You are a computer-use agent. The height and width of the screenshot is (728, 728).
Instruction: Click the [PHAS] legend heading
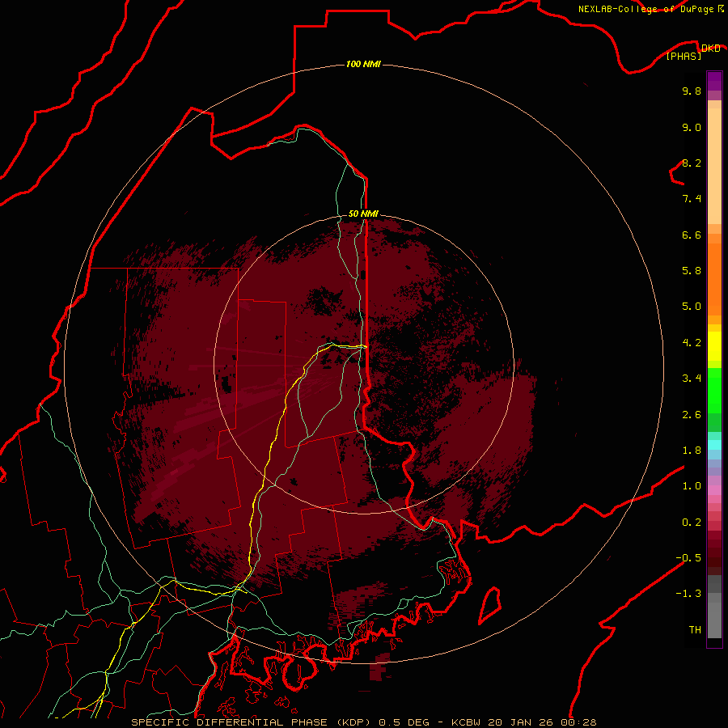(x=684, y=57)
